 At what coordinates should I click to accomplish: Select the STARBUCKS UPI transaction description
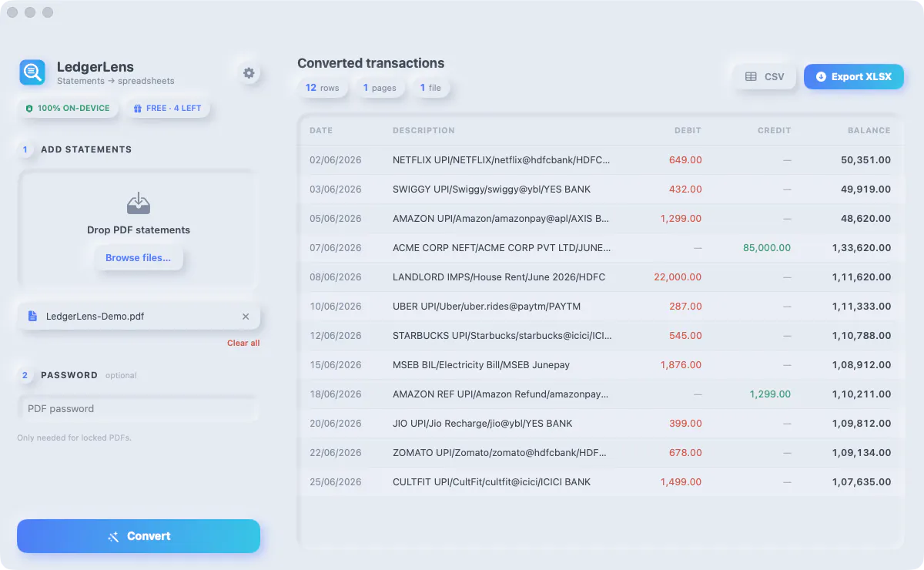(503, 336)
